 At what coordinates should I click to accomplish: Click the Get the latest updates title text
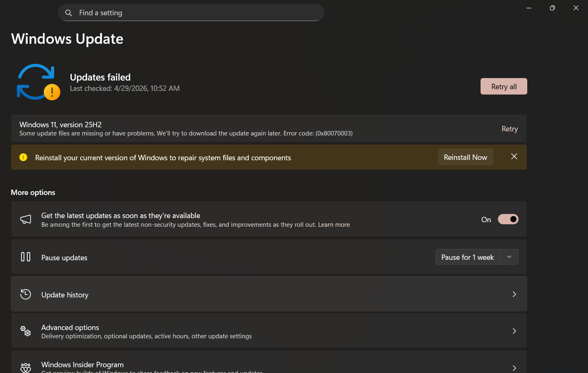click(x=121, y=216)
